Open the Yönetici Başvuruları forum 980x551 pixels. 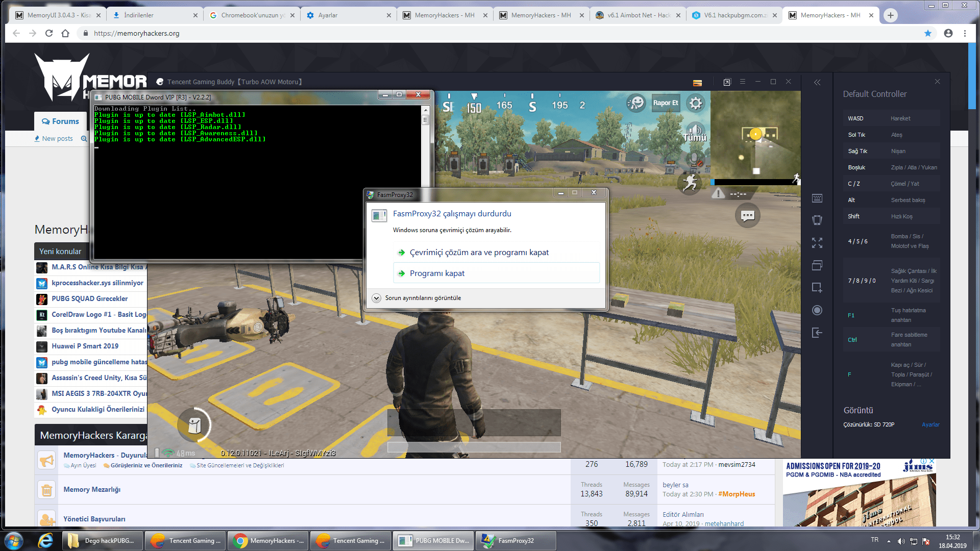[94, 519]
